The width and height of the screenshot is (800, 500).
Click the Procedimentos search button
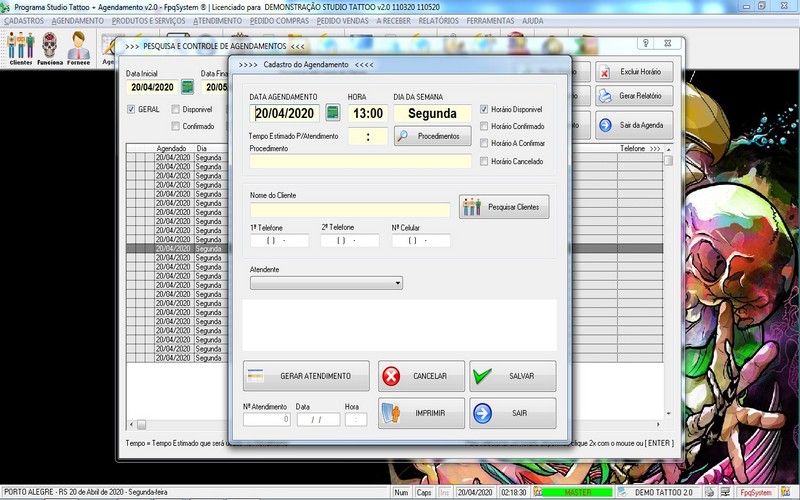click(433, 136)
